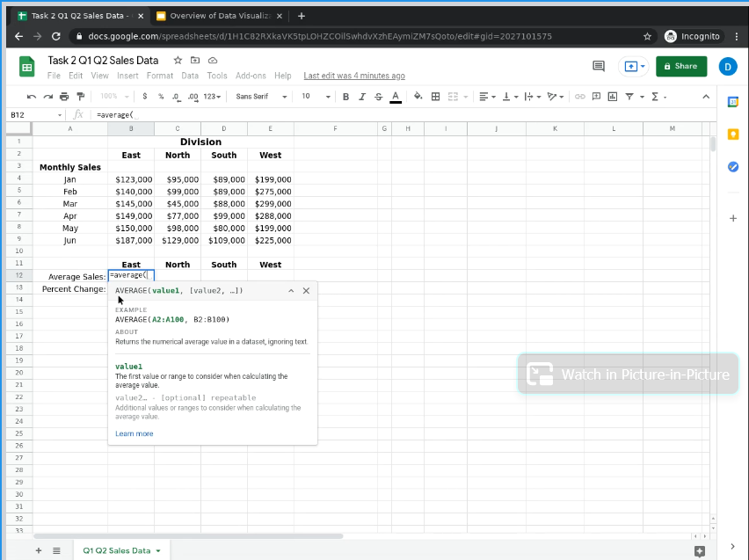Click the green Share button
The height and width of the screenshot is (560, 749).
coord(680,66)
